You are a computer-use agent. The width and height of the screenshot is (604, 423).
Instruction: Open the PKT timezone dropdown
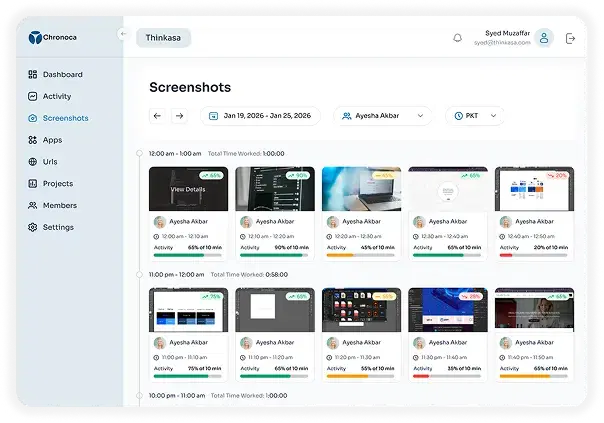pos(475,116)
